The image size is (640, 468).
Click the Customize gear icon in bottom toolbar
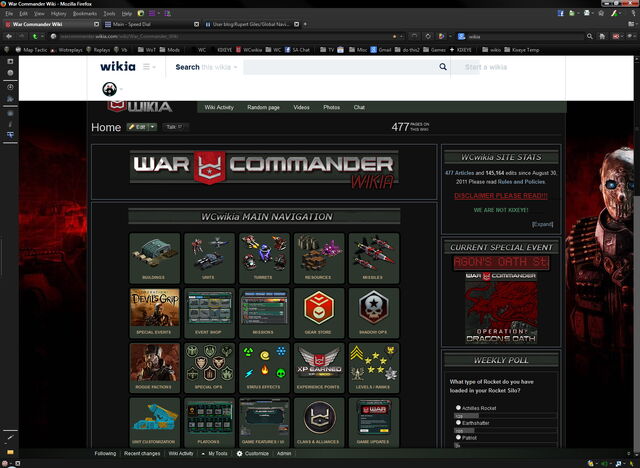click(x=240, y=453)
